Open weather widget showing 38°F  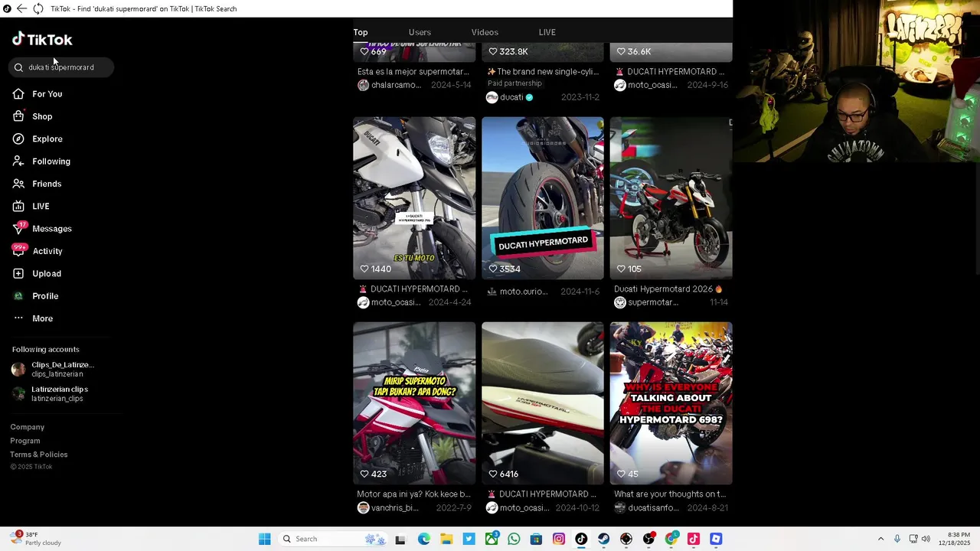click(x=35, y=539)
